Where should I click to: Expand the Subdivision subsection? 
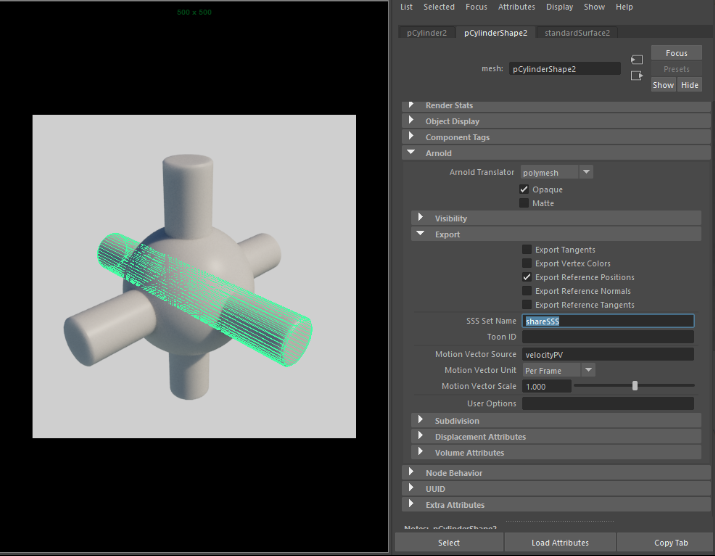(x=556, y=421)
